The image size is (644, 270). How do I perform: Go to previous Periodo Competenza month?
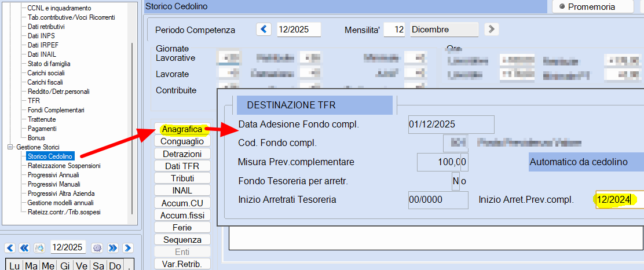coord(264,30)
